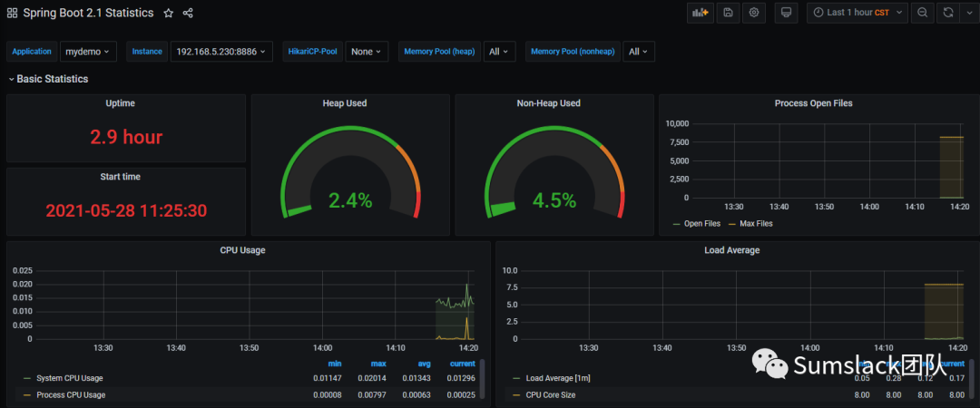
Task: Open dashboard settings gear icon
Action: tap(754, 13)
